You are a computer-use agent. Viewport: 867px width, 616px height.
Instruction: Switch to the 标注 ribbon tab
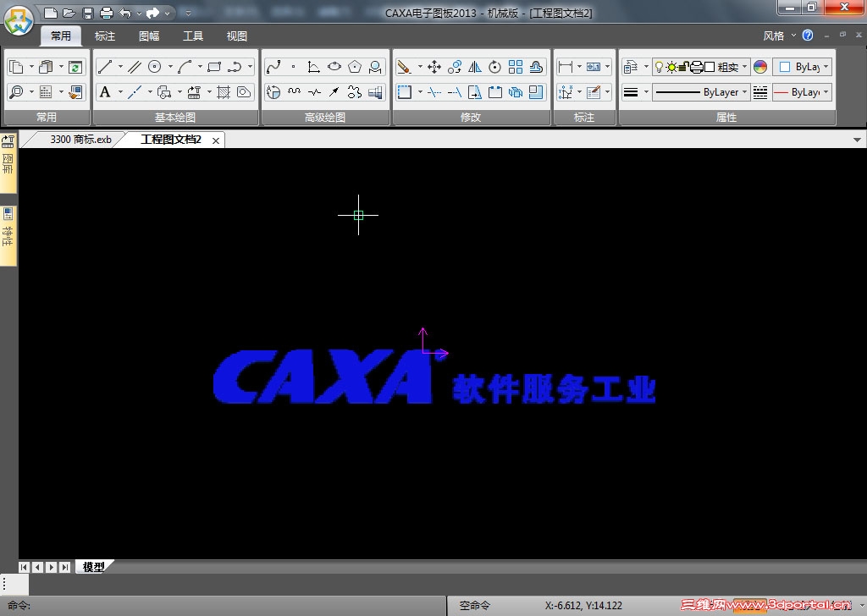(104, 36)
